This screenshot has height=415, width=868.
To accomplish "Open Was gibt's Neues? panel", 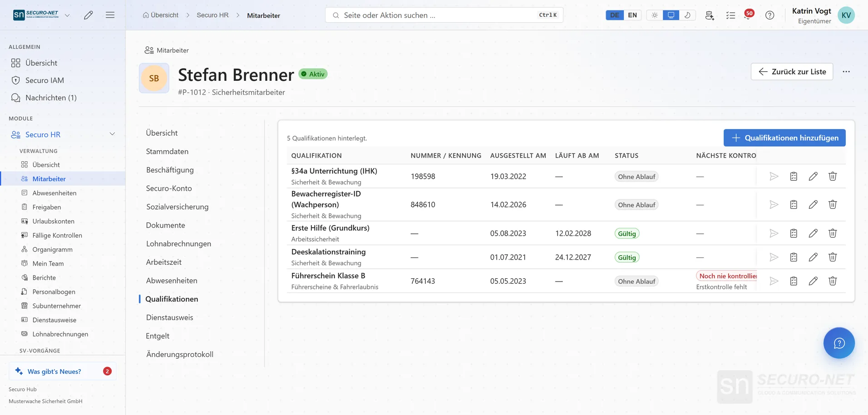I will pos(63,371).
